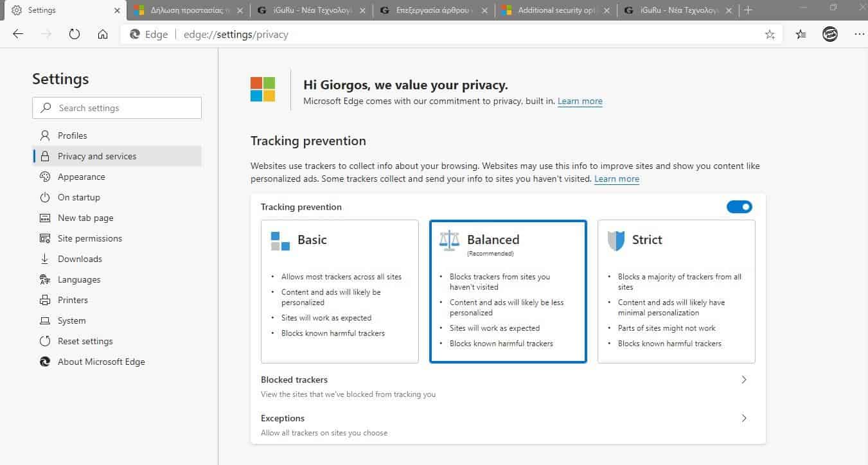
Task: Open the Home page icon
Action: (103, 35)
